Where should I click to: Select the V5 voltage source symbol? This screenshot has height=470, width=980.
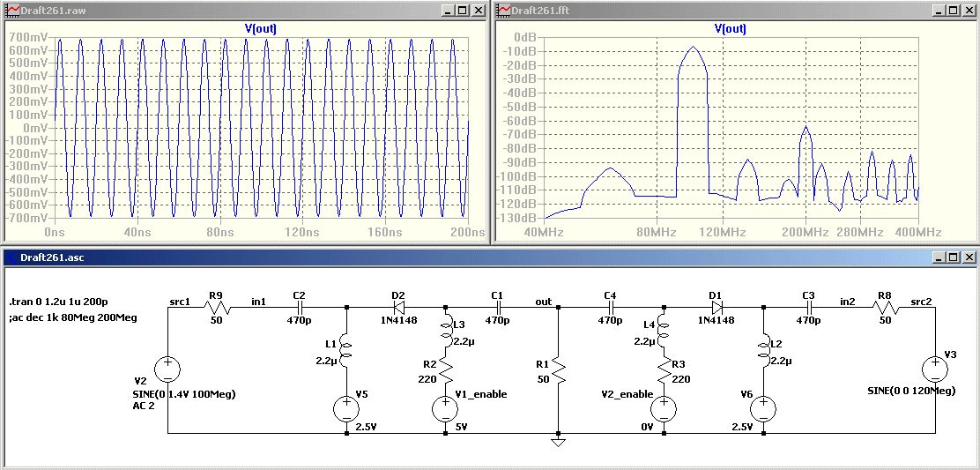tap(346, 409)
